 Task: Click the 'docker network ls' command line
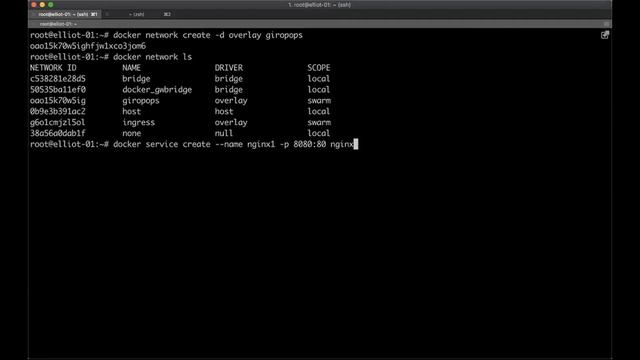[x=152, y=57]
